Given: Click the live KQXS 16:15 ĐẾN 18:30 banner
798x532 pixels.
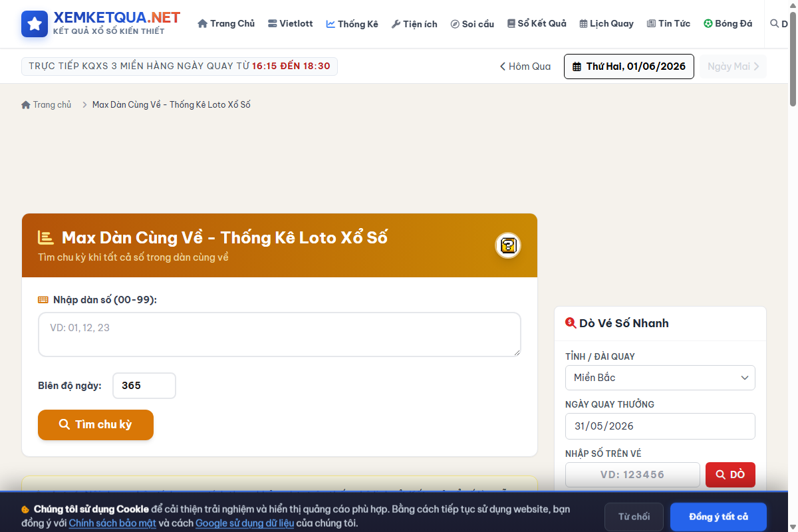Looking at the screenshot, I should click(x=180, y=66).
